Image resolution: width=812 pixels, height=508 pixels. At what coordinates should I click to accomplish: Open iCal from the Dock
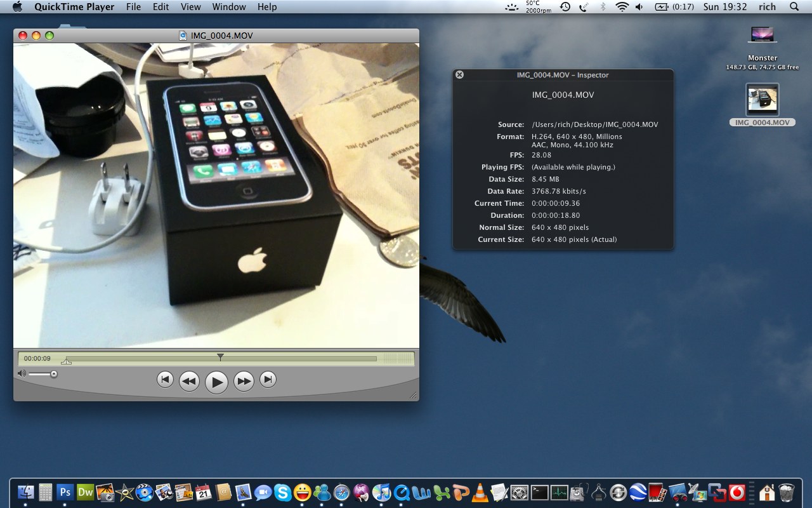coord(204,492)
